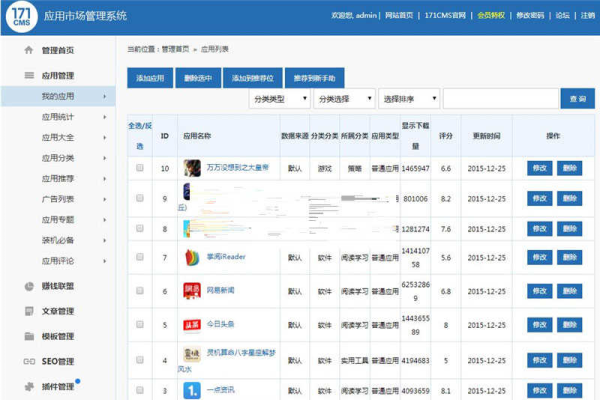Screen dimensions: 600x400
Task: Open the 网站首页 header link
Action: (x=399, y=15)
